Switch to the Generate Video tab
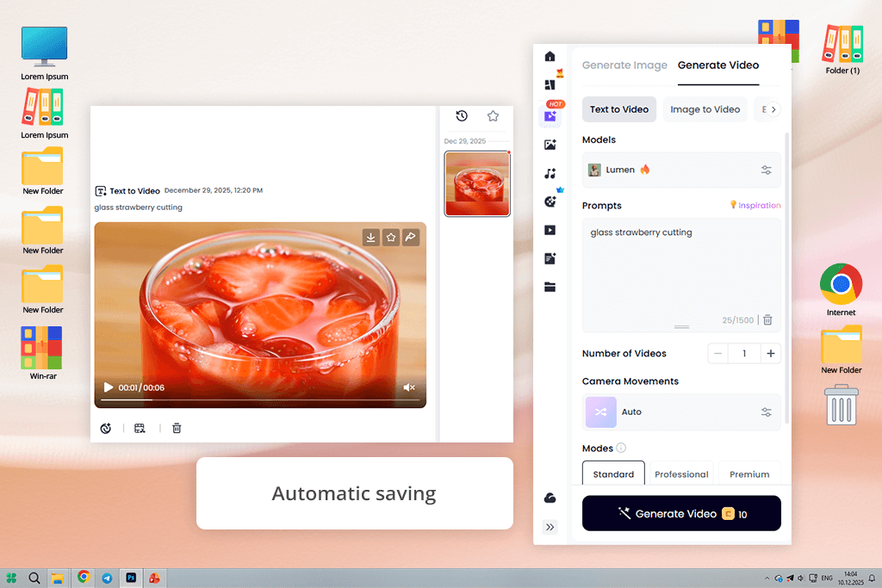Viewport: 882px width, 588px height. (718, 65)
